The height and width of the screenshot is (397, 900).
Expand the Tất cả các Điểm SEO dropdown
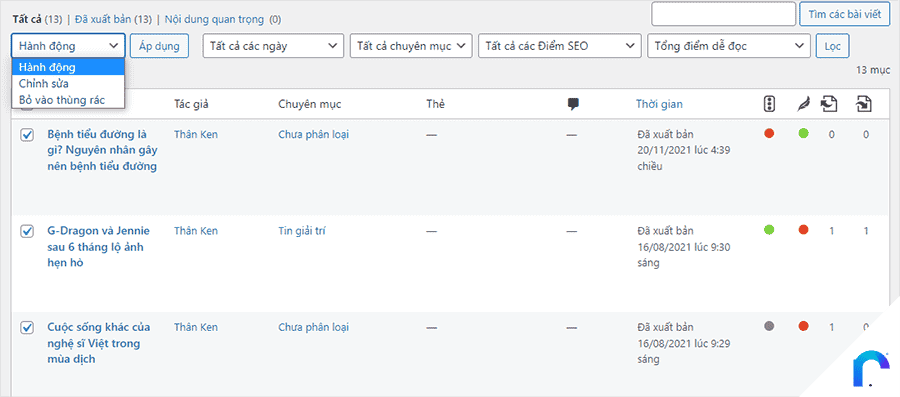coord(560,46)
